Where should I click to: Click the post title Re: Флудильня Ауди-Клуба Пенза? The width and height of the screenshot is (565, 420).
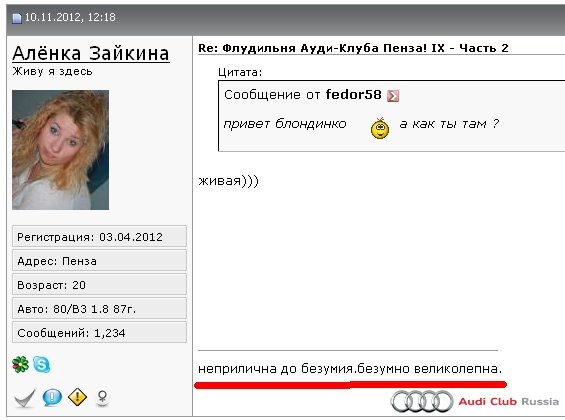coord(353,48)
